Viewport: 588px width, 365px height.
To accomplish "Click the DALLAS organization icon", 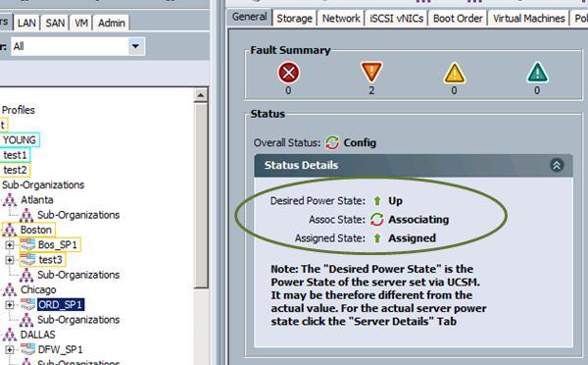I will pyautogui.click(x=10, y=335).
